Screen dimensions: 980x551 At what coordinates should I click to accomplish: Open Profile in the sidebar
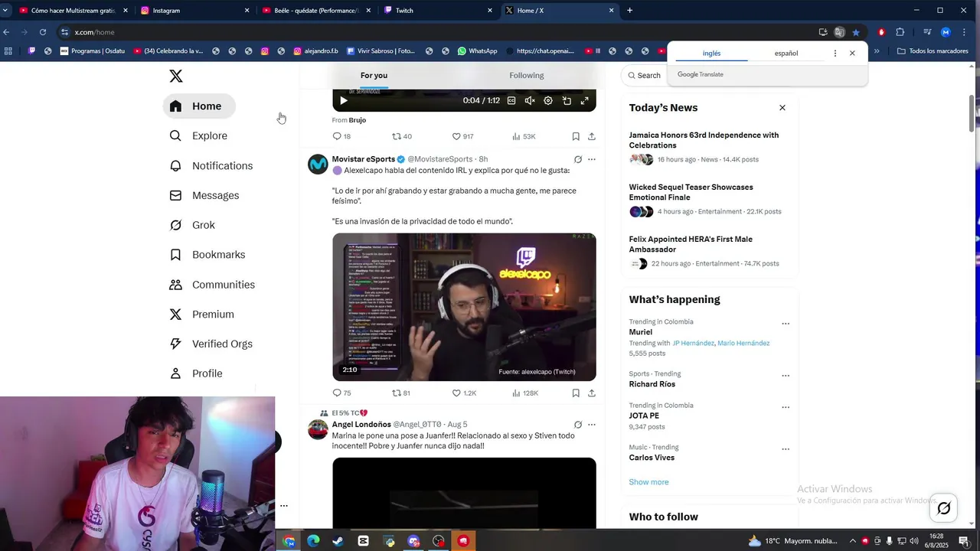197,373
